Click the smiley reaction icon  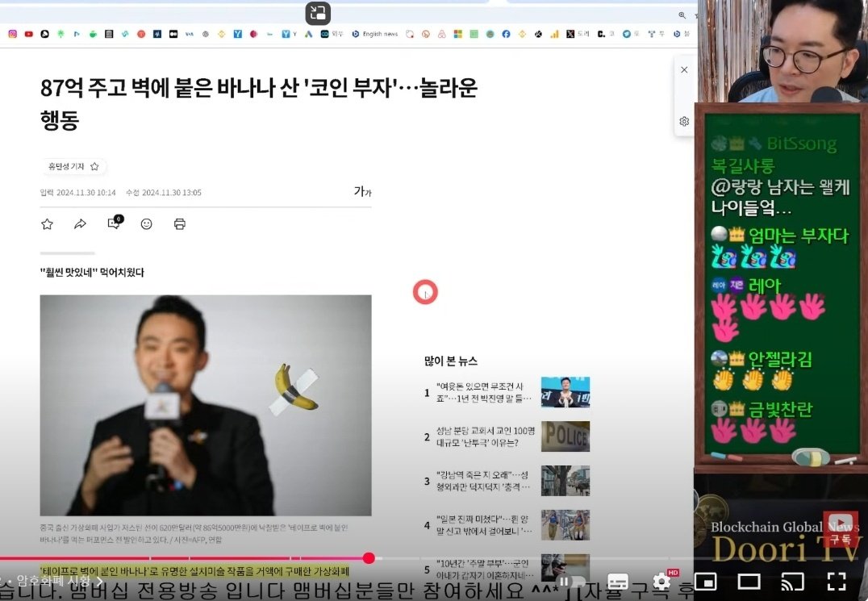pyautogui.click(x=146, y=224)
